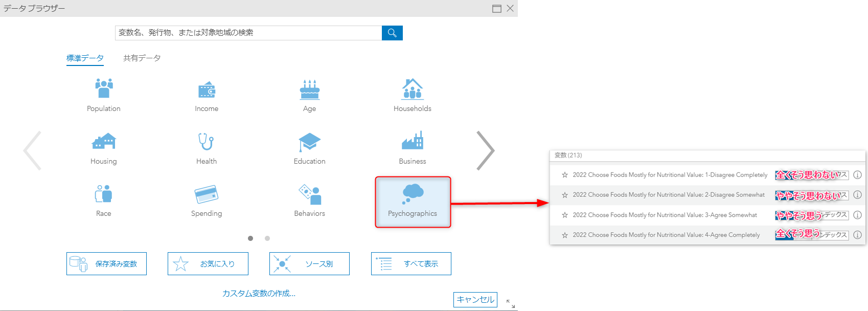Viewport: 868px width, 311px height.
Task: Focus the variable search input field
Action: (248, 33)
